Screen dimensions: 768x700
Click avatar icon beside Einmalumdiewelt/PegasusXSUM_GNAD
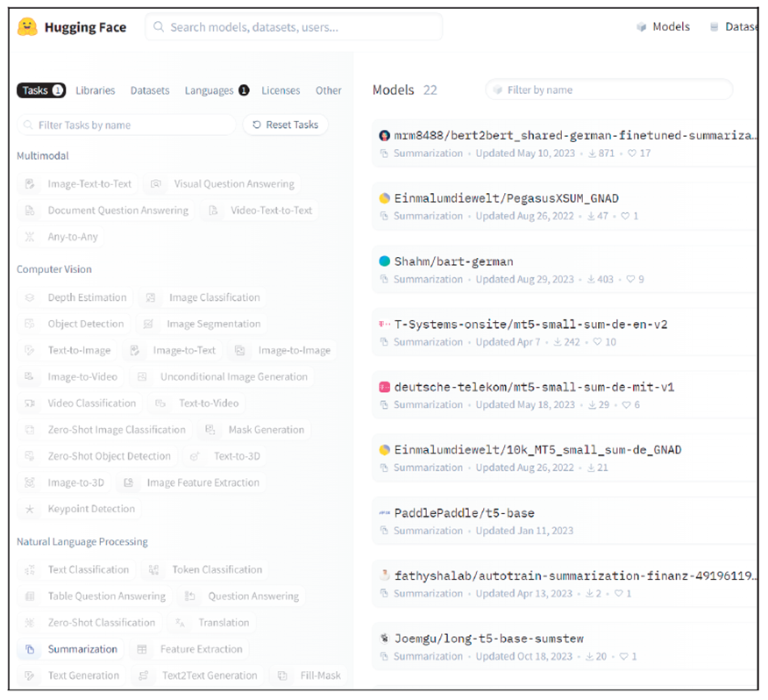[x=385, y=198]
